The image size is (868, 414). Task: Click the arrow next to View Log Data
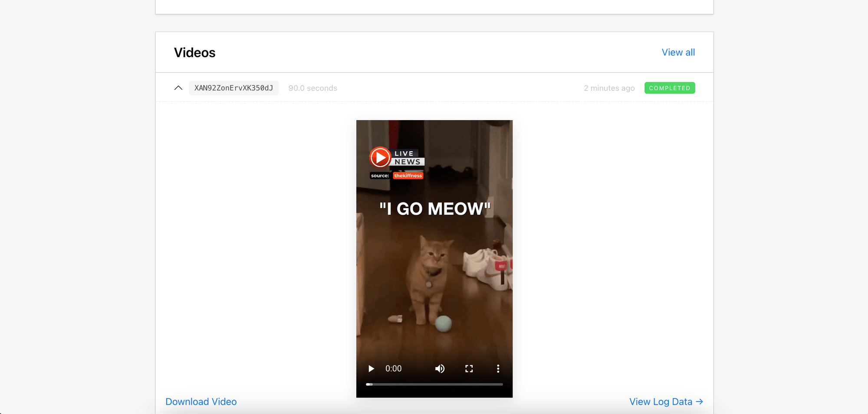(700, 401)
